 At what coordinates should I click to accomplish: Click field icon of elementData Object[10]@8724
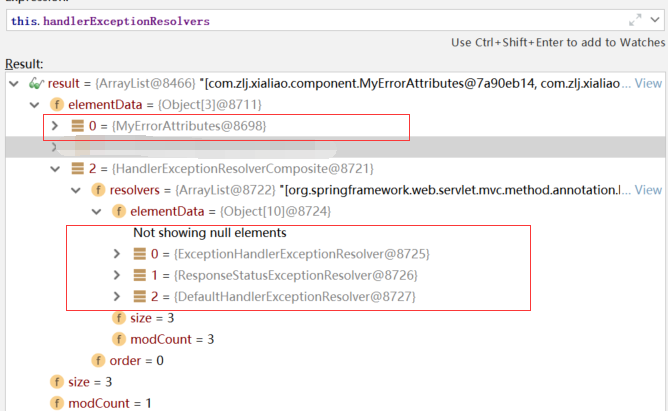point(119,211)
